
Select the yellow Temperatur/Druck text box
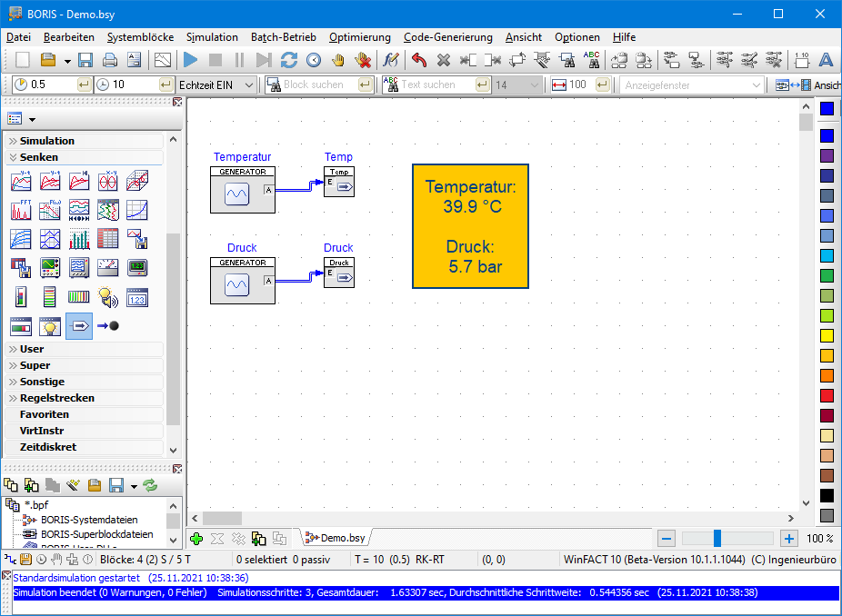(470, 226)
